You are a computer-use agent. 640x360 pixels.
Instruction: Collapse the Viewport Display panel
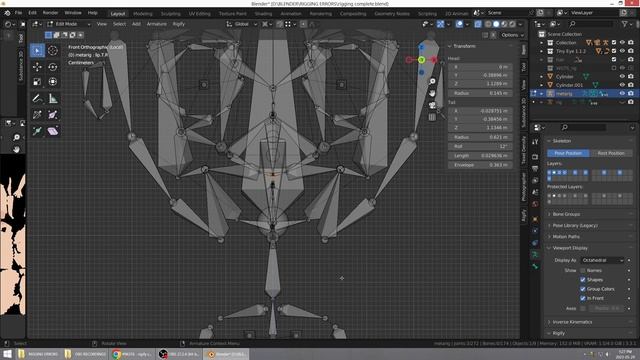tap(570, 248)
